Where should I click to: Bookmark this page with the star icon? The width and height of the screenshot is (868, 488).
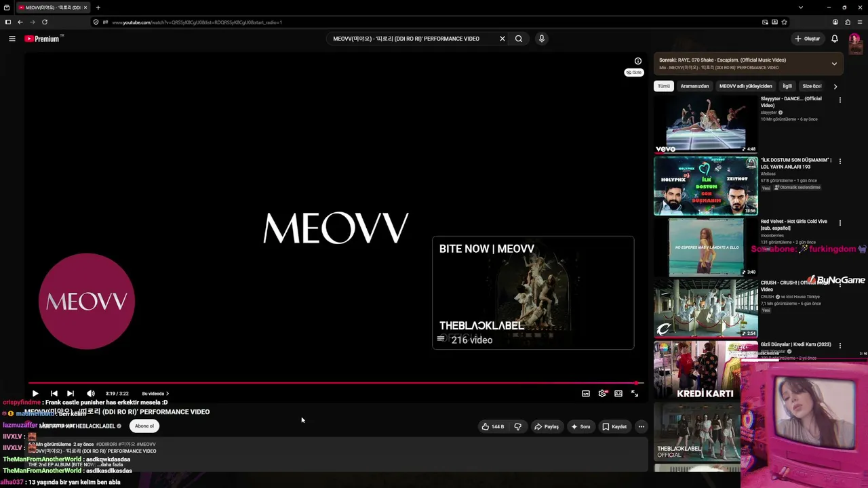point(785,22)
